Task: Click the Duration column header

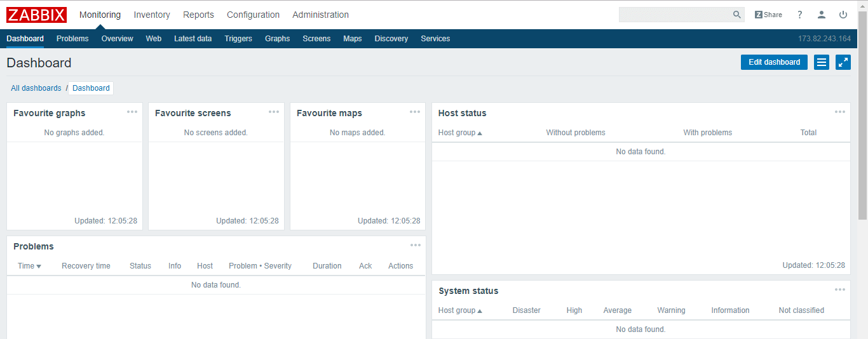Action: (327, 266)
